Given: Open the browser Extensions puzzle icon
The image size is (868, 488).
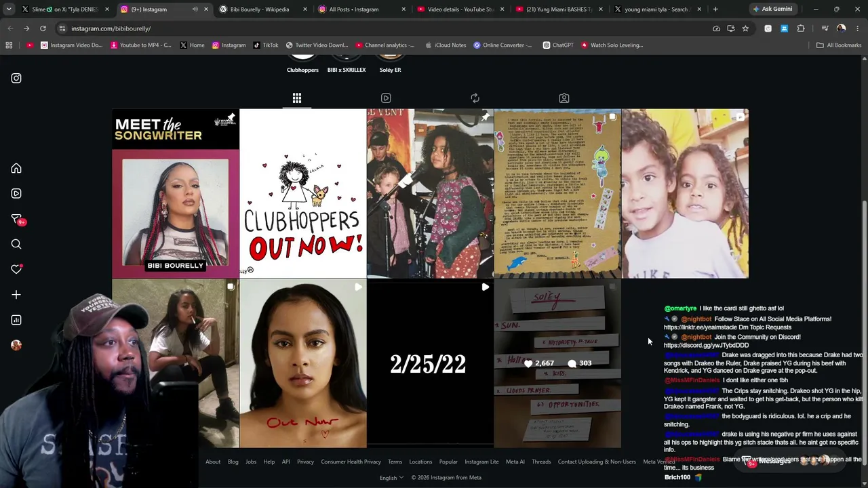Looking at the screenshot, I should click(801, 28).
